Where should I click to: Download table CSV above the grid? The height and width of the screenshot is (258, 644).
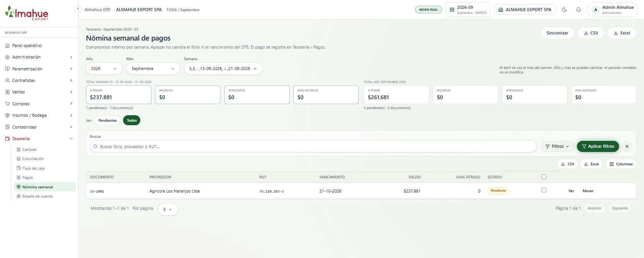pos(568,164)
